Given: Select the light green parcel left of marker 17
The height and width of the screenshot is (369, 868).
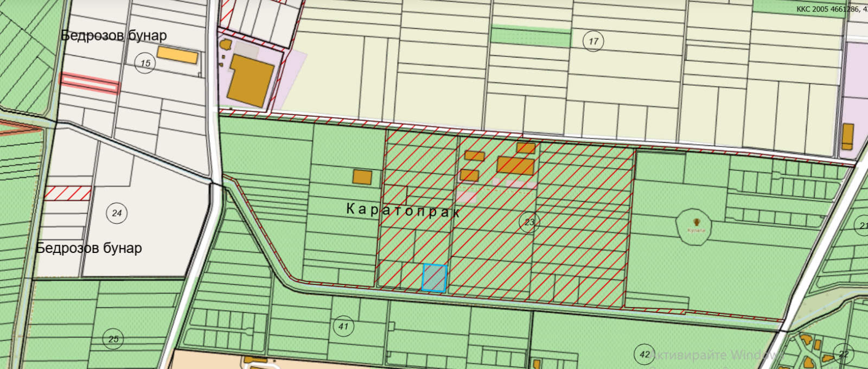Looking at the screenshot, I should 531,36.
